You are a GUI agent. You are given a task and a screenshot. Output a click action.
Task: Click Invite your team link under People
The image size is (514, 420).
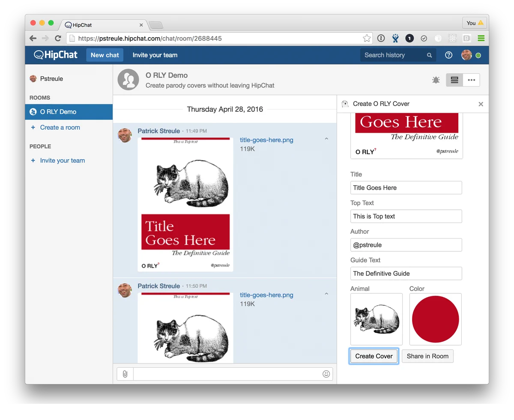63,160
